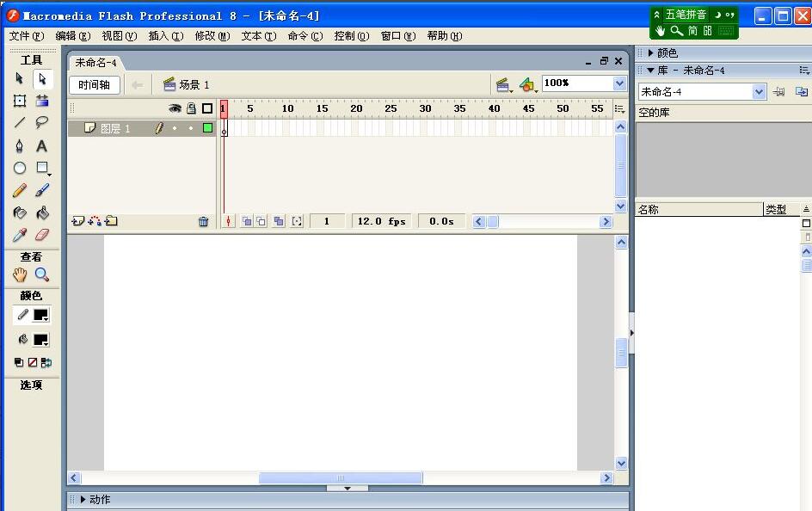Open the timeline frame view options menu

point(619,108)
